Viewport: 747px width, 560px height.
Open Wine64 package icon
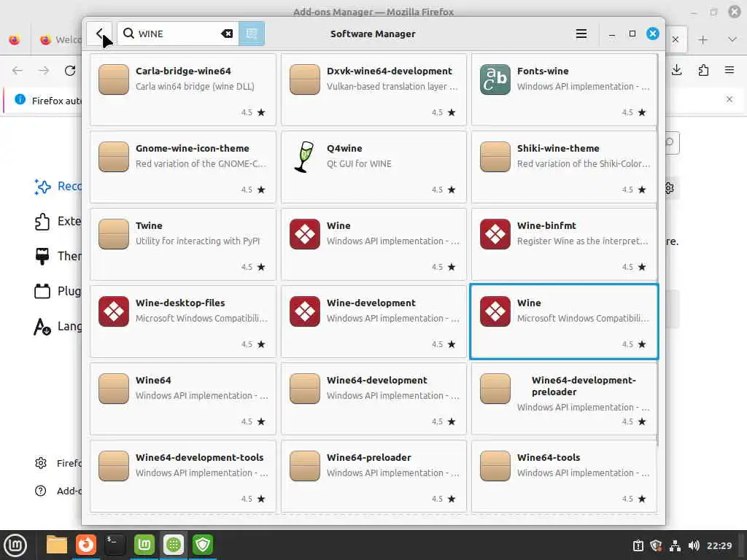coord(113,389)
